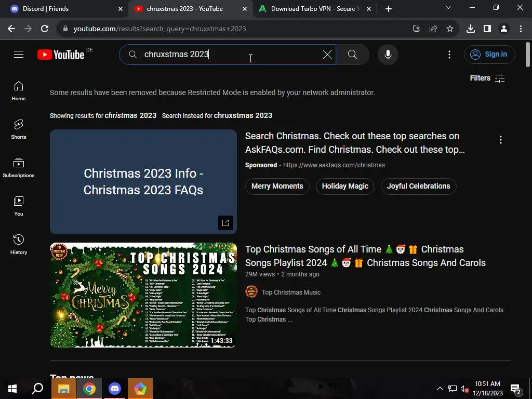Viewport: 532px width, 399px height.
Task: Click Search instead for chruxstmas 2023
Action: 243,116
